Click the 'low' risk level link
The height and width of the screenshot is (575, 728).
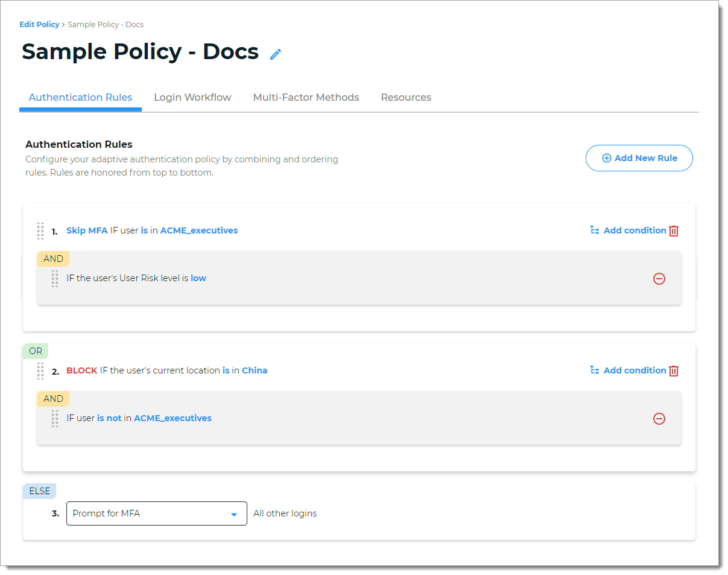point(198,278)
